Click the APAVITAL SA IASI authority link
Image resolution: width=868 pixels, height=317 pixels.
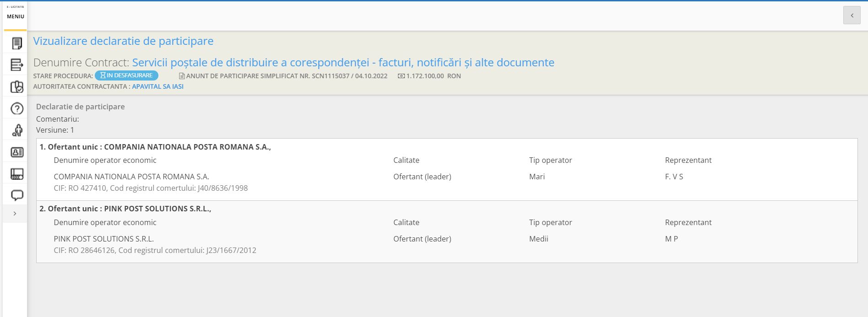[x=157, y=86]
